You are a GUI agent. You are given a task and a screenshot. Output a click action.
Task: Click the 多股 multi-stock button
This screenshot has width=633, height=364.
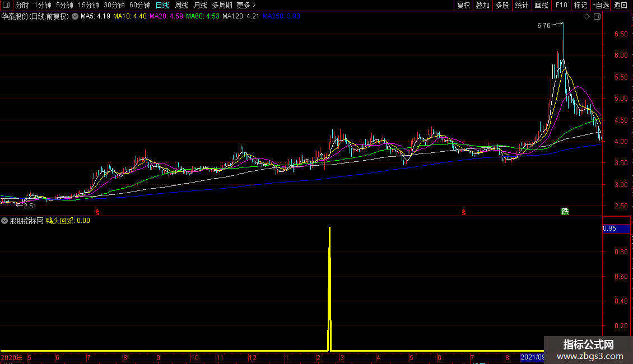coord(502,5)
